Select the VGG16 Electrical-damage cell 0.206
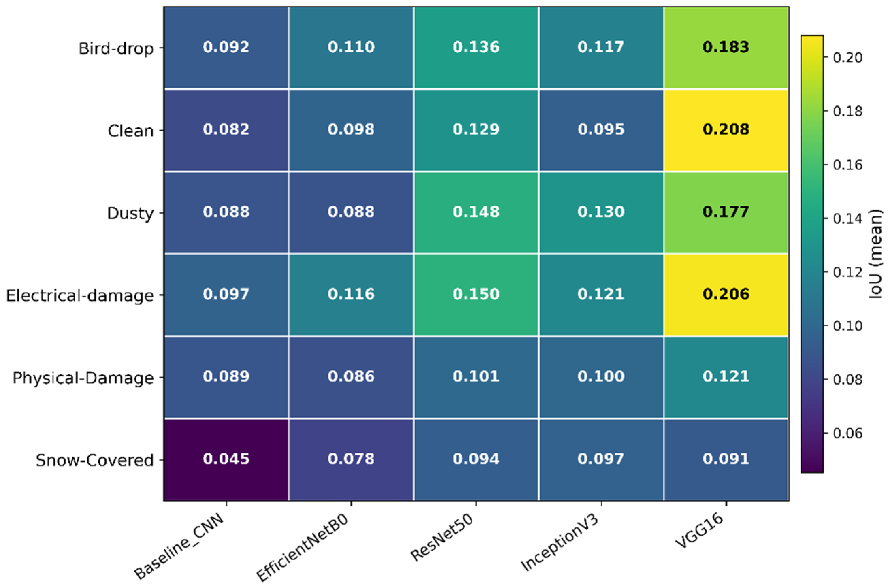 726,295
